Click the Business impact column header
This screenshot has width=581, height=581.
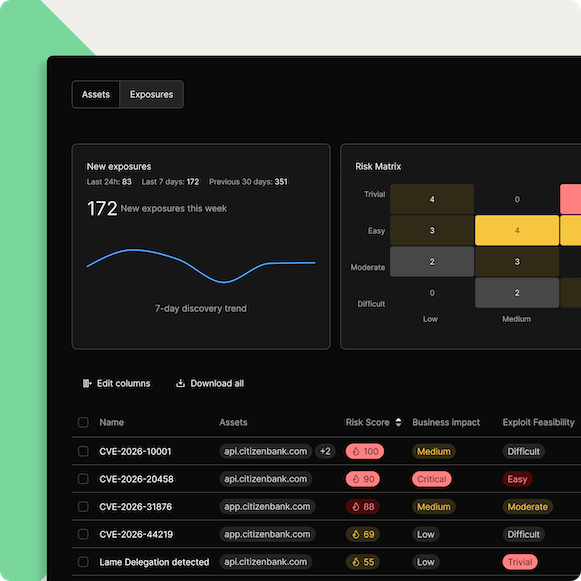[446, 422]
